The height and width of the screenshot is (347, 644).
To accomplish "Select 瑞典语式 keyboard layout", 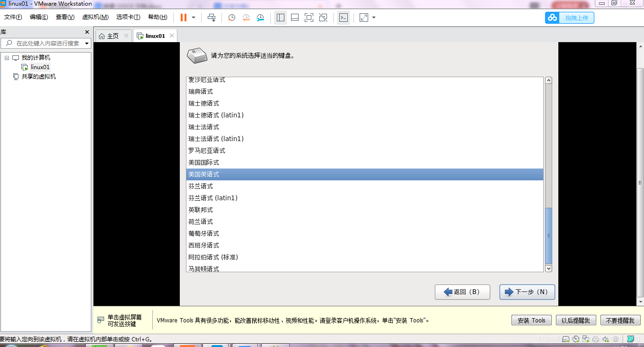I will point(365,91).
